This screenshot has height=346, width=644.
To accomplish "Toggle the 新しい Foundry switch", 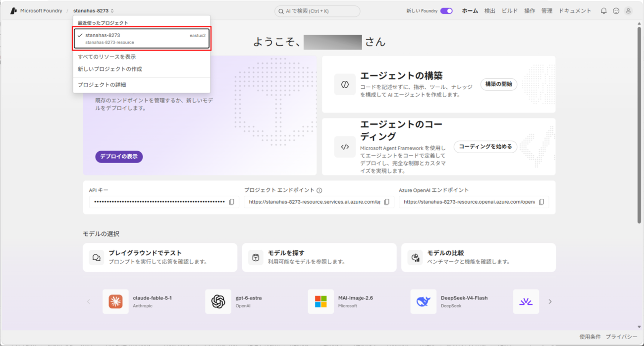I will (x=446, y=11).
